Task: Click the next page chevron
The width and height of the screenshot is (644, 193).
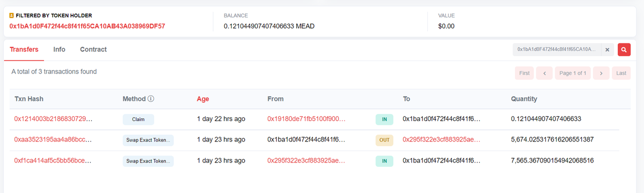Action: click(602, 73)
